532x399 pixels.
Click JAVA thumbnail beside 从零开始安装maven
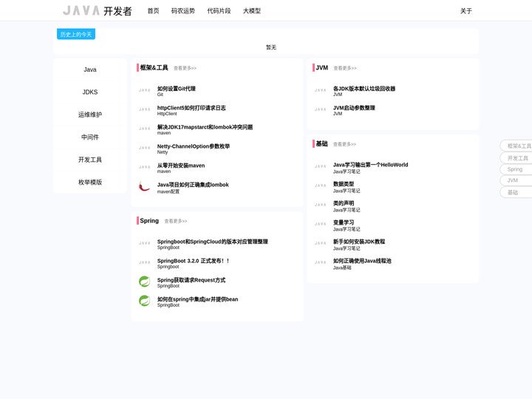pos(144,167)
